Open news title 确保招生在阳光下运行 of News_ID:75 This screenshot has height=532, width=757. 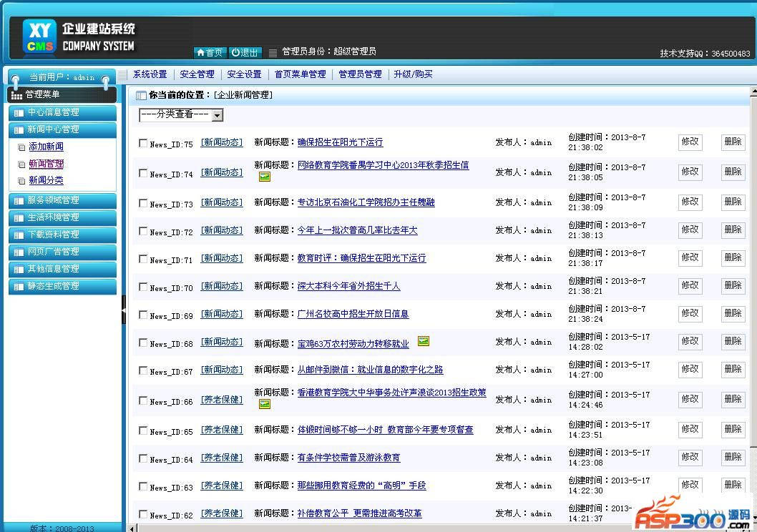pyautogui.click(x=340, y=142)
